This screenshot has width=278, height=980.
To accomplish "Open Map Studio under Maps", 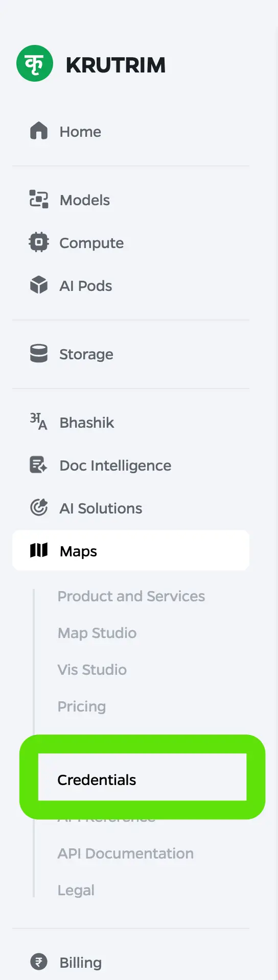I will tap(97, 633).
